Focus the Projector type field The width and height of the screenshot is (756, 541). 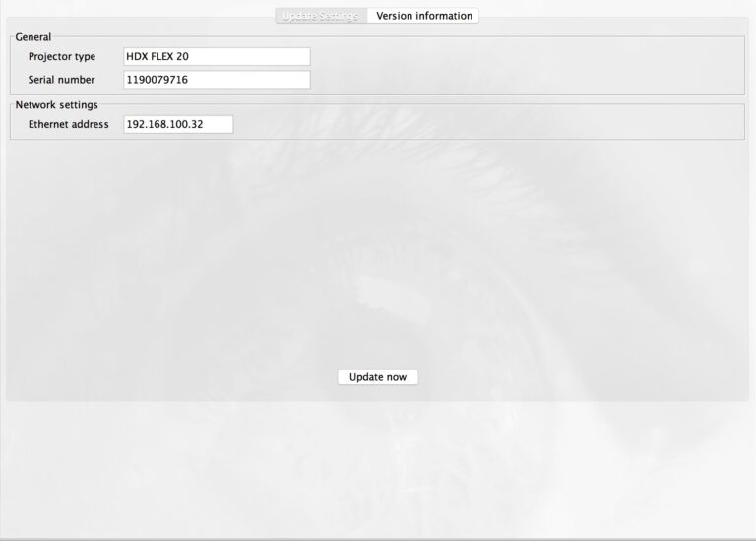point(217,56)
